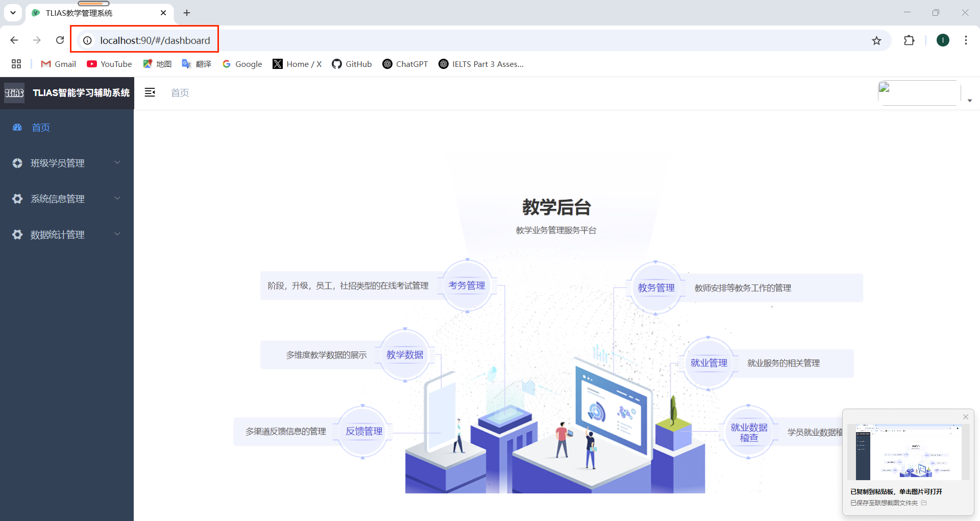980x521 pixels.
Task: Click the chevron next to 班级学员管理
Action: click(x=117, y=162)
